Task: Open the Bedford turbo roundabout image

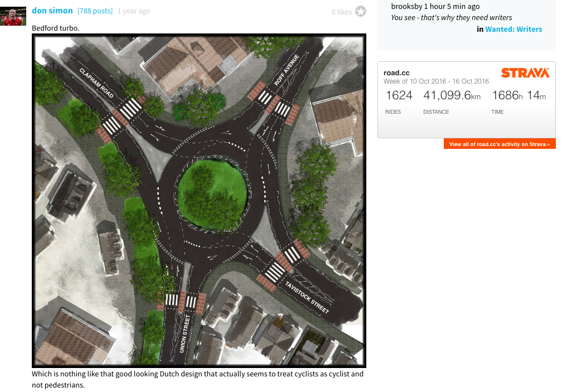Action: click(x=199, y=201)
